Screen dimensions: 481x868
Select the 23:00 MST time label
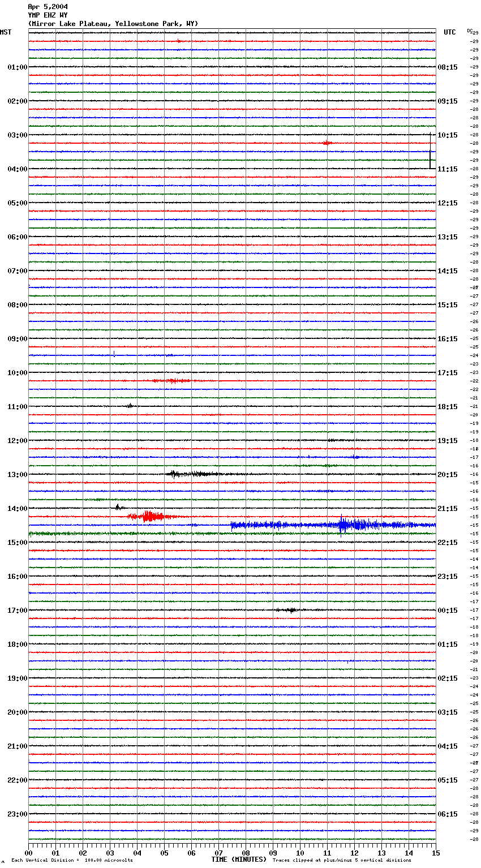click(x=18, y=814)
